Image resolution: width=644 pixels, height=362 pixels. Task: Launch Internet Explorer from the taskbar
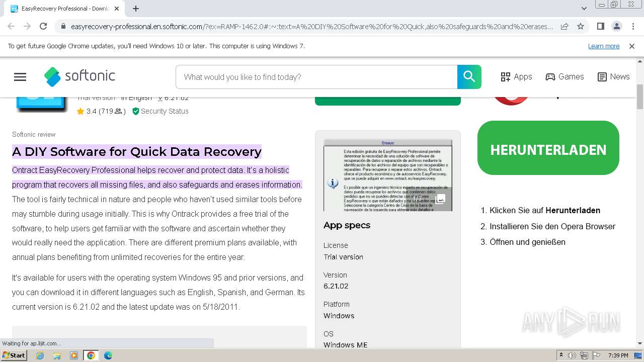(x=40, y=355)
